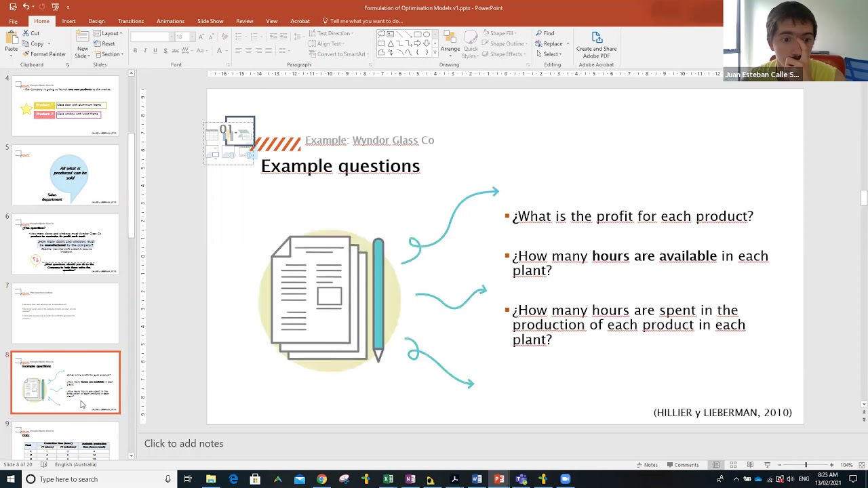The width and height of the screenshot is (868, 488).
Task: Open Word from taskbar
Action: point(477,479)
